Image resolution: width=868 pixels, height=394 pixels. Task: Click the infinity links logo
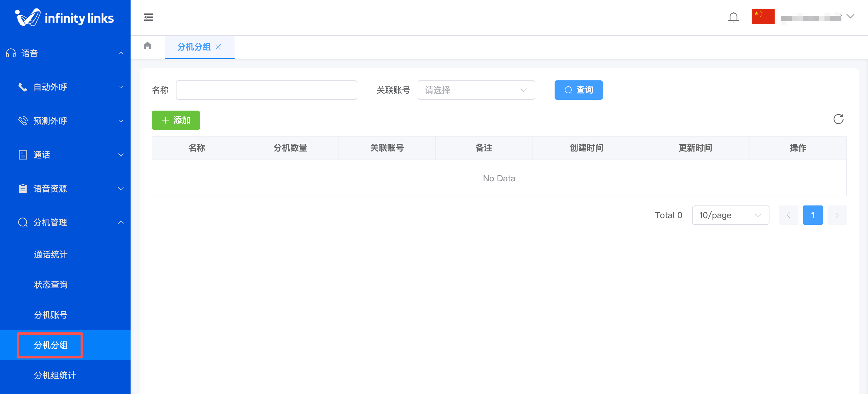pos(65,18)
